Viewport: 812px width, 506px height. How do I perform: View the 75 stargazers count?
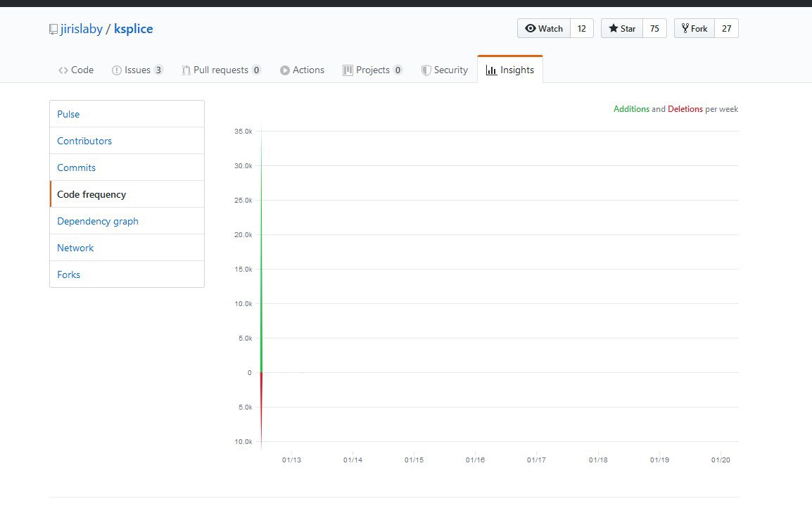pos(654,28)
